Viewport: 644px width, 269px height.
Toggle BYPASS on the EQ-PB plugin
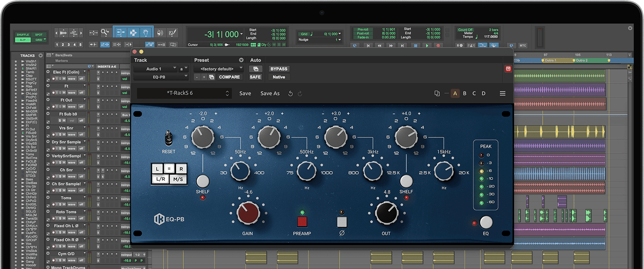(278, 69)
